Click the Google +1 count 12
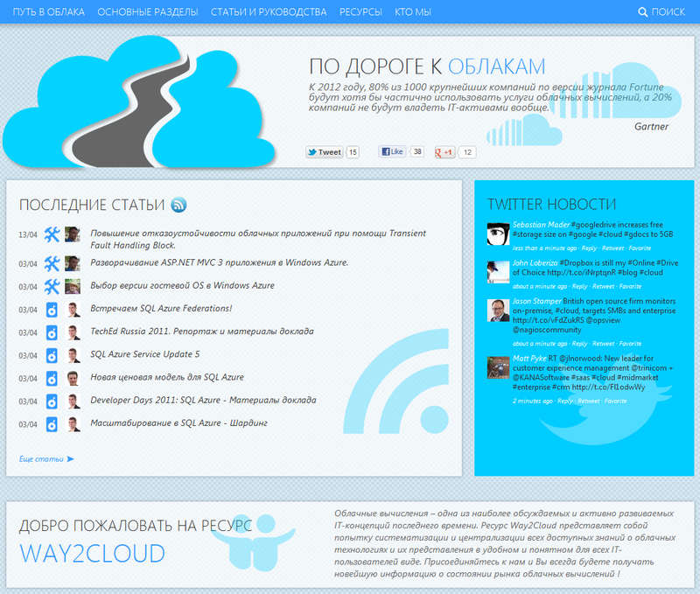Image resolution: width=700 pixels, height=594 pixels. [467, 152]
